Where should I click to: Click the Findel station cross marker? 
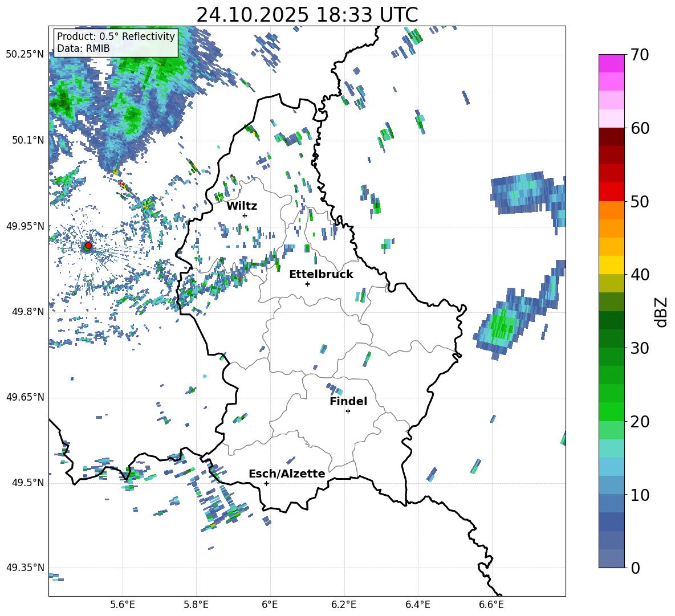click(348, 411)
